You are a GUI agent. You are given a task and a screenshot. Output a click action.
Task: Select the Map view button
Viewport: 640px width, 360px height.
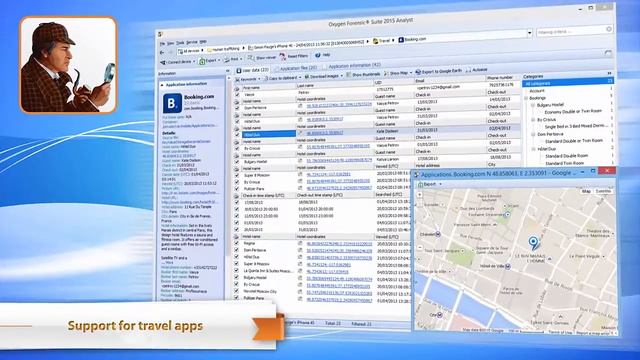tap(586, 191)
